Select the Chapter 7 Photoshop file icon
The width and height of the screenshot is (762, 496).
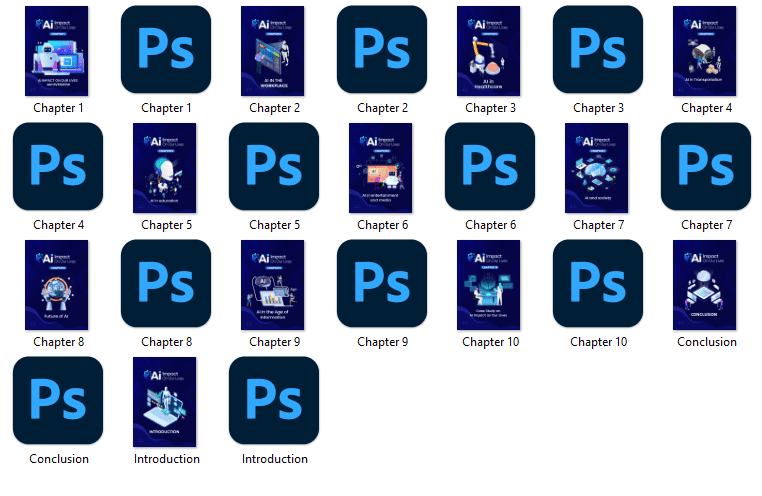[x=706, y=167]
